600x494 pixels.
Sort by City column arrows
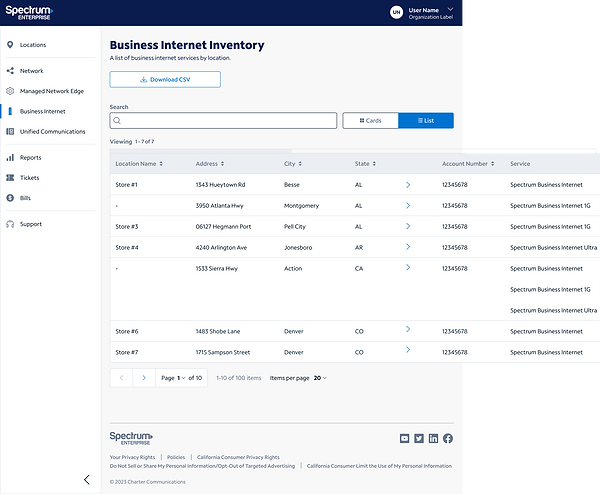[x=300, y=164]
